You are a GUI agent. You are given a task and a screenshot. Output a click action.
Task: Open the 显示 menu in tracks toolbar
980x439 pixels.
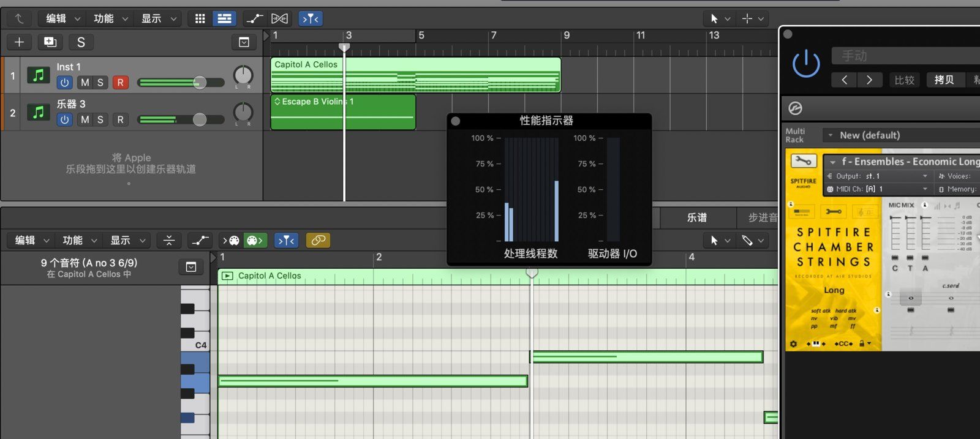tap(158, 19)
